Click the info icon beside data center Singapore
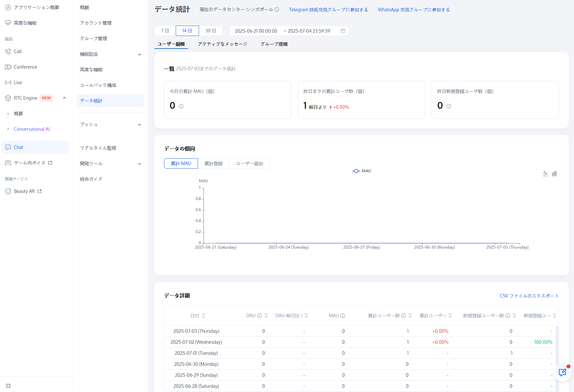This screenshot has width=574, height=392. click(x=277, y=10)
